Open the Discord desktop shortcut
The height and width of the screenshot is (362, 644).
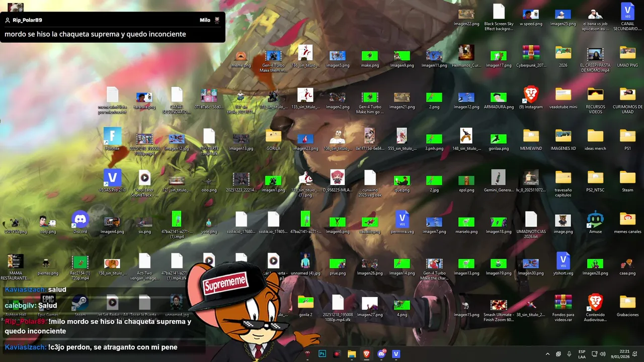[x=80, y=223]
